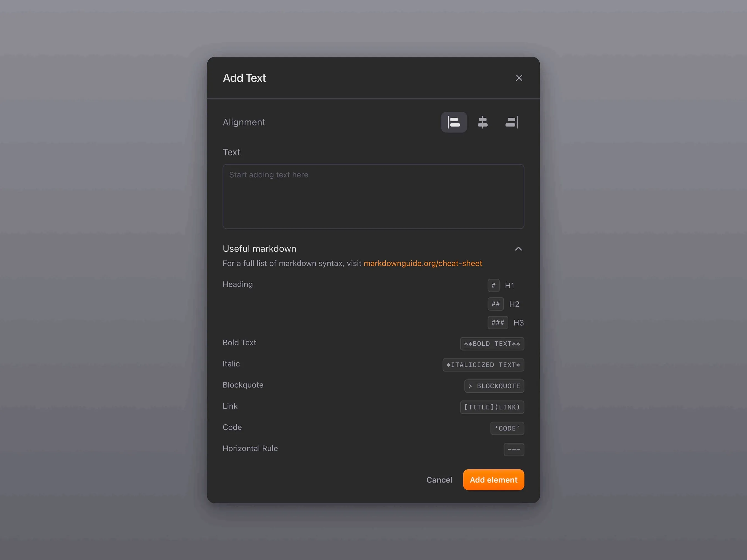Select center alignment icon
Screen dimensions: 747x560
483,122
